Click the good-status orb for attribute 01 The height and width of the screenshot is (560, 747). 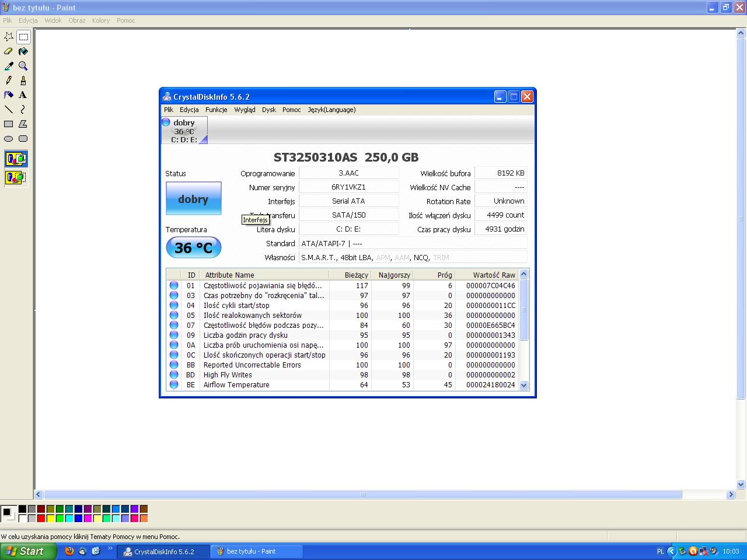[174, 286]
